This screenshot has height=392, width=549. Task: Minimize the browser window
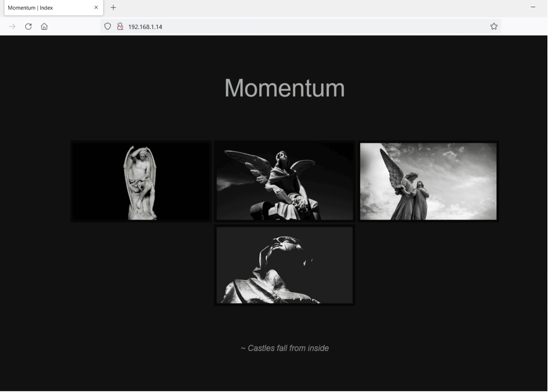click(533, 7)
